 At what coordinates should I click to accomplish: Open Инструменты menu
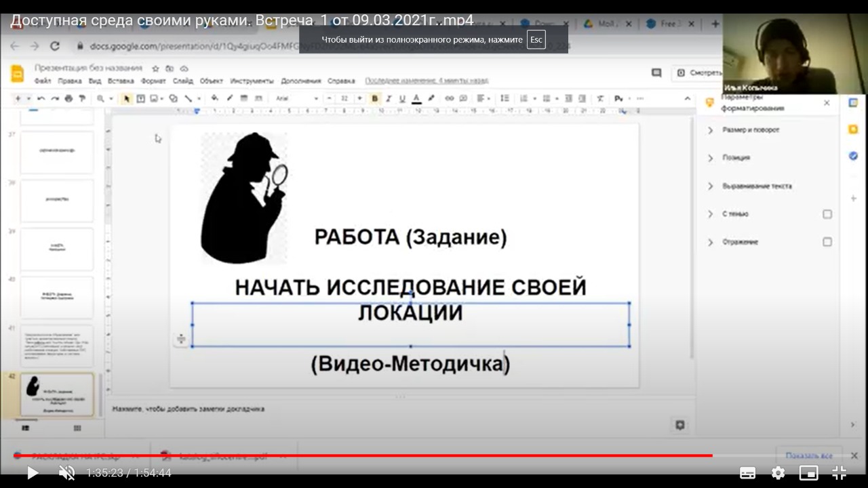pos(252,81)
